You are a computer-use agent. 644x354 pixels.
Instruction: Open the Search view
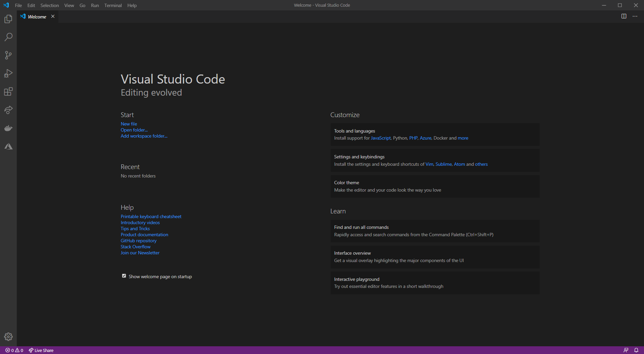click(8, 37)
